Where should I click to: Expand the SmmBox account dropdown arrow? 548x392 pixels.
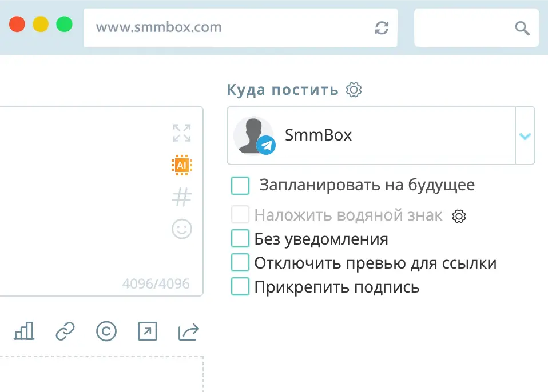(525, 136)
